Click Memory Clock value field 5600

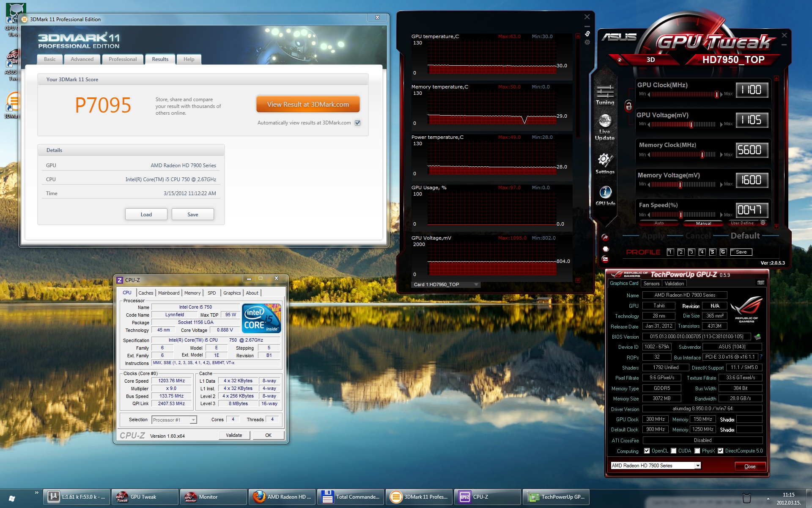click(752, 150)
